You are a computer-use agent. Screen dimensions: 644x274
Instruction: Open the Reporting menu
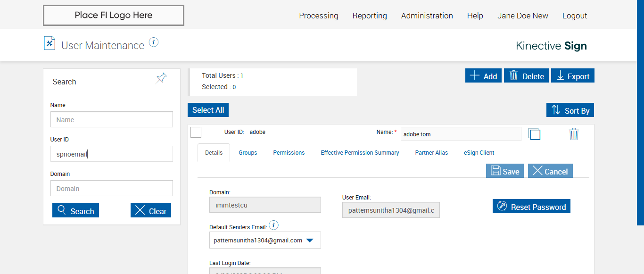pyautogui.click(x=370, y=16)
